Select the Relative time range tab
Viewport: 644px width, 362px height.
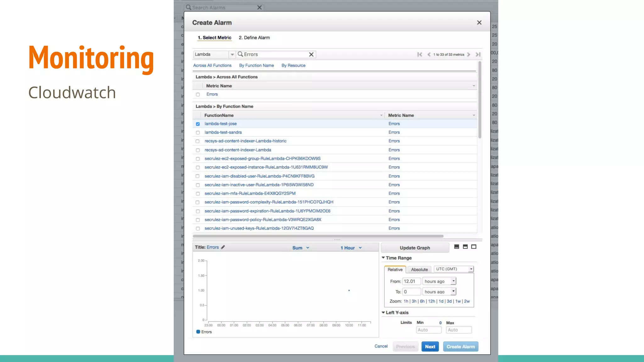click(395, 270)
